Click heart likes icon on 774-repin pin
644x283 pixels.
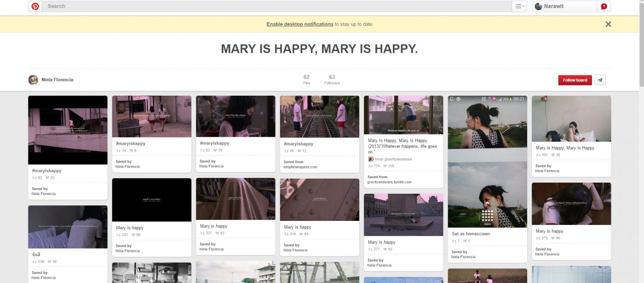[385, 166]
